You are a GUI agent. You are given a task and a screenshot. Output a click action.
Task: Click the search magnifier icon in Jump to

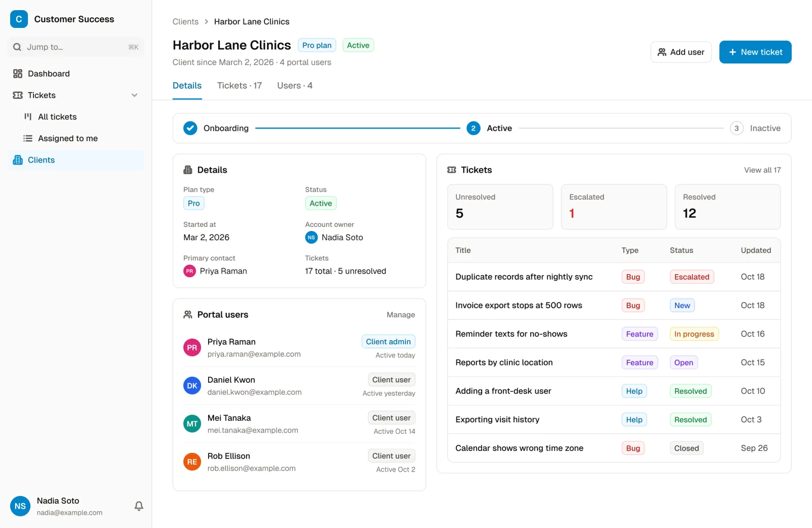coord(17,47)
